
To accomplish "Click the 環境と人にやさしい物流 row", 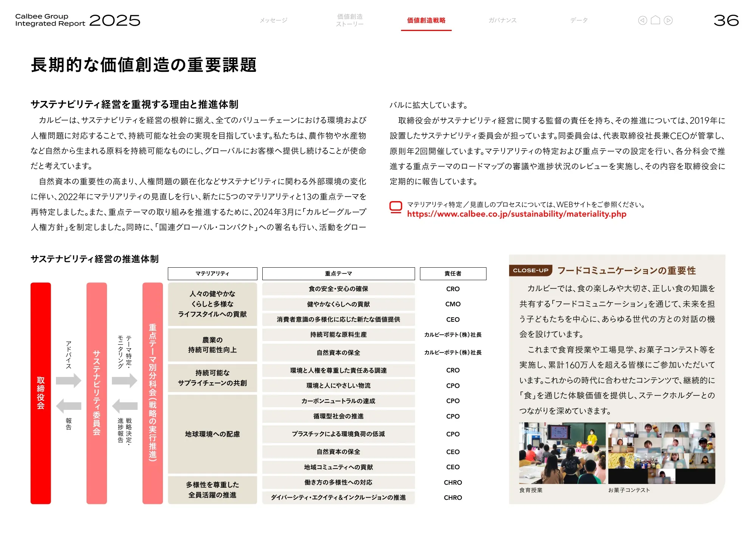I will coord(338,386).
